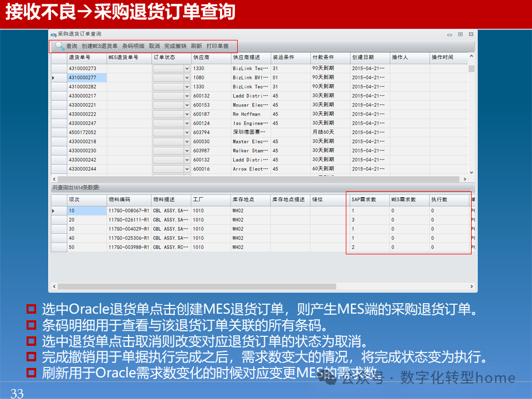Viewport: 532px width, 399px height.
Task: Click 创建MES退货单 in the toolbar
Action: click(x=99, y=46)
